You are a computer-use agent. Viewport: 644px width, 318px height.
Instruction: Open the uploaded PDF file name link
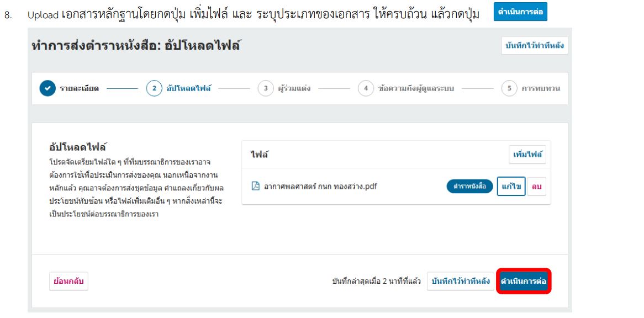(x=321, y=186)
